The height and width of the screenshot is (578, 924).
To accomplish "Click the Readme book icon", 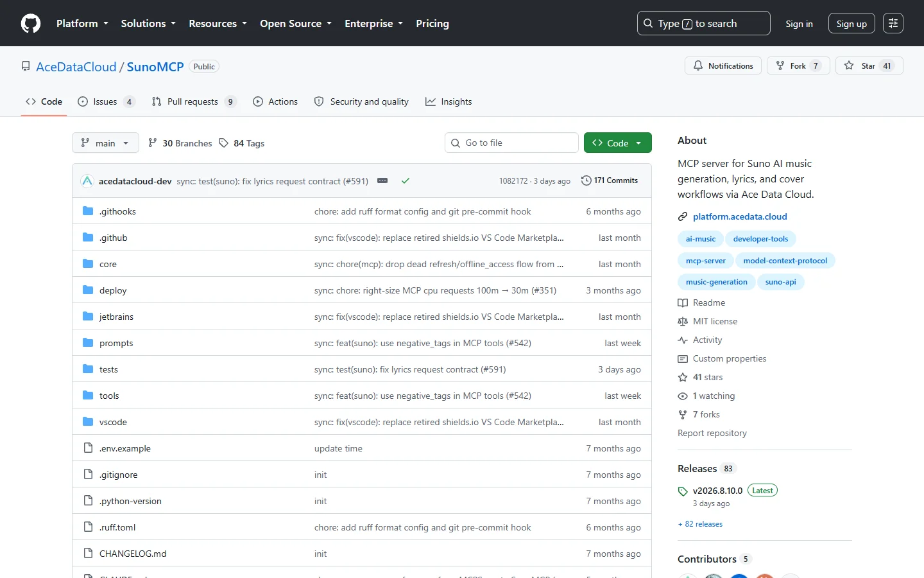I will pyautogui.click(x=683, y=303).
